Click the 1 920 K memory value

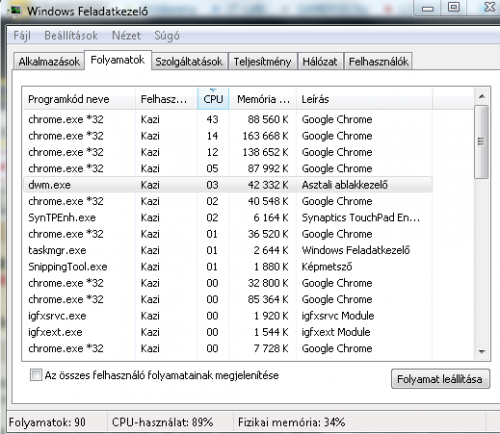click(271, 315)
